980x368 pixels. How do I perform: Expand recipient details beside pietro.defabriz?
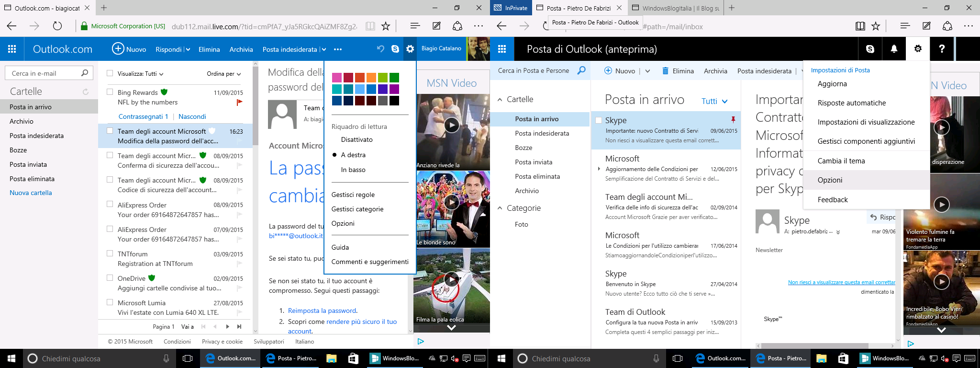[x=838, y=232]
